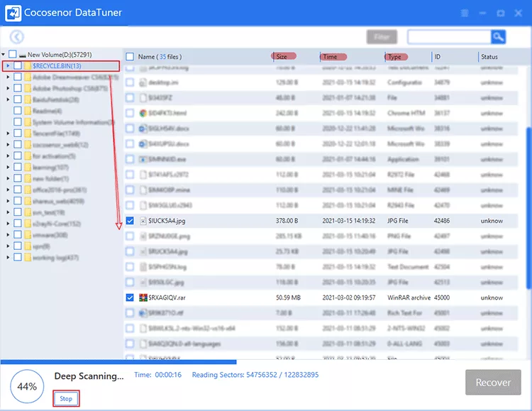Uncheck the $IUCK5A4.jpg file checkbox
This screenshot has height=411, width=532.
point(130,221)
